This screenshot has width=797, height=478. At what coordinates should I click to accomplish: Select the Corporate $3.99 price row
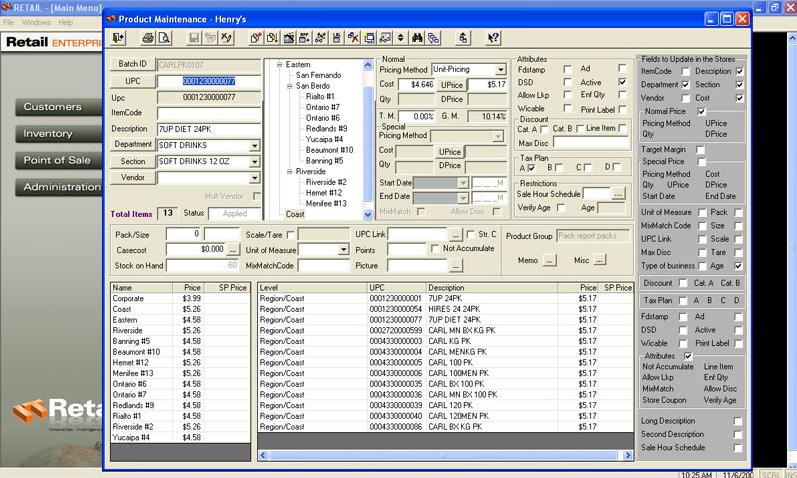180,298
